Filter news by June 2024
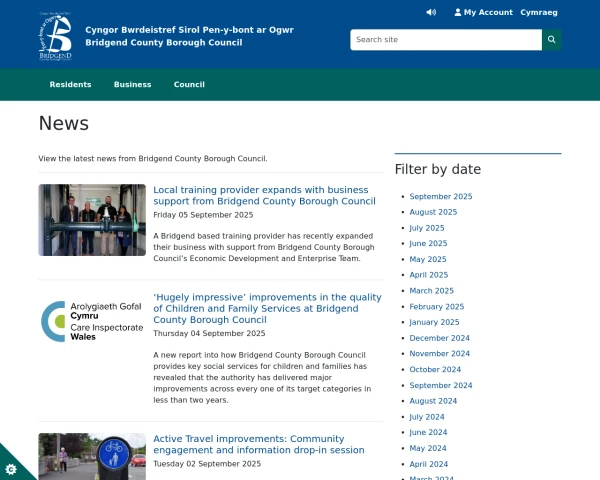This screenshot has width=600, height=480. 428,432
